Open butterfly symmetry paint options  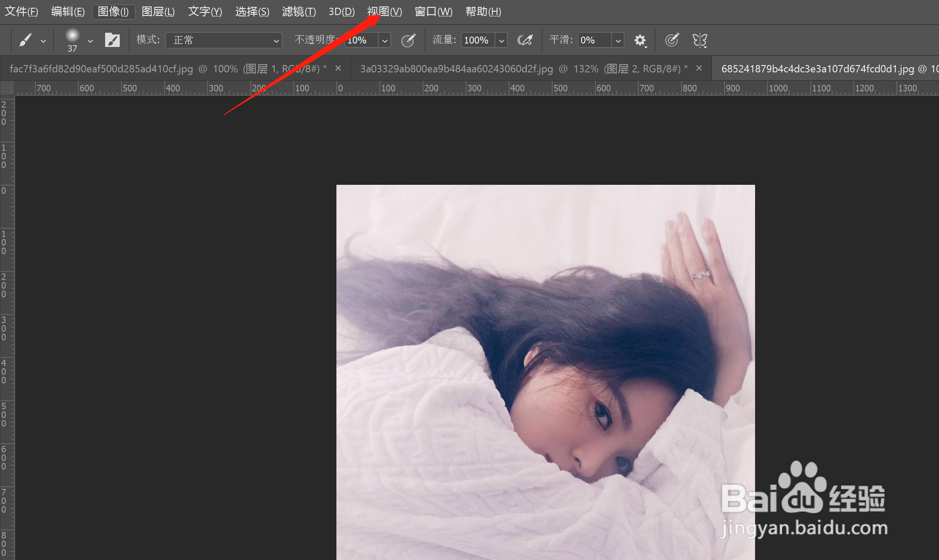coord(700,40)
